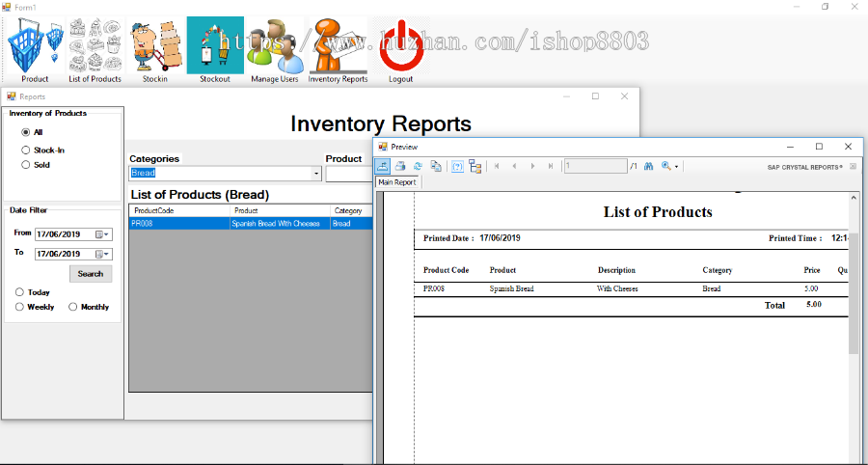Click Export Report icon in Preview toolbar

383,166
